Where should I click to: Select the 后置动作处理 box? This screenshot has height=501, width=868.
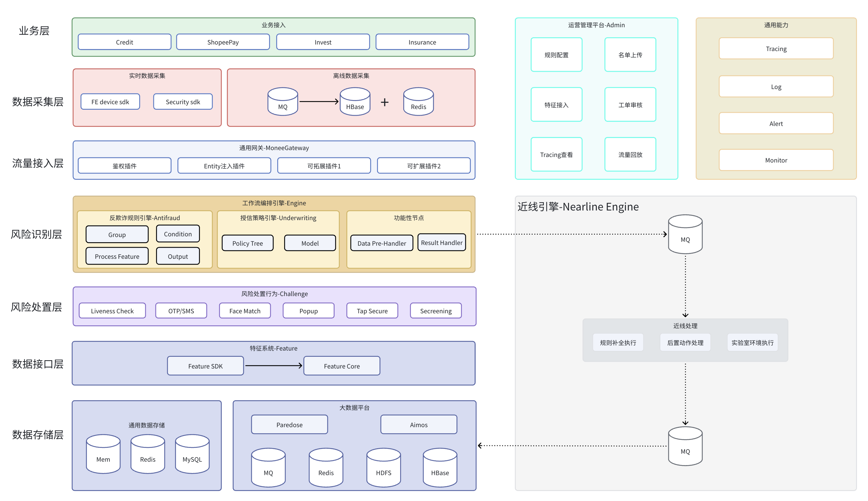click(x=685, y=342)
